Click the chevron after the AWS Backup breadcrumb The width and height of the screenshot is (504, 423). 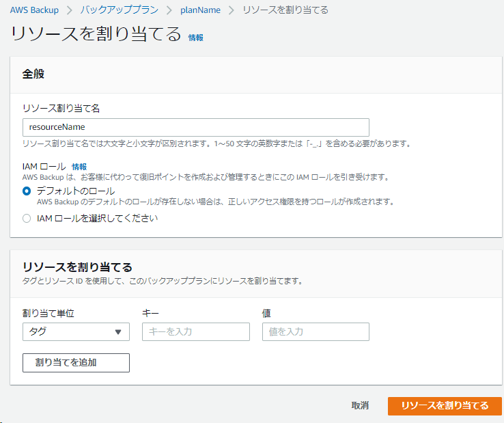(x=69, y=10)
